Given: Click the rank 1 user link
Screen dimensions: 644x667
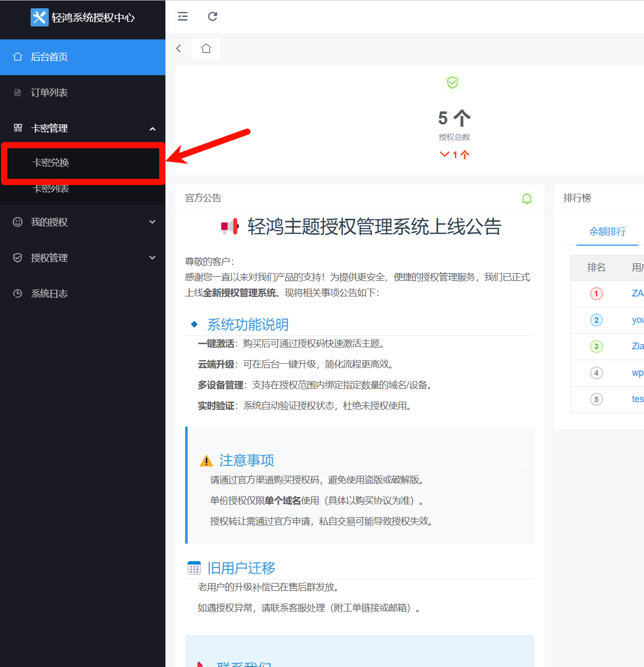Looking at the screenshot, I should 637,293.
